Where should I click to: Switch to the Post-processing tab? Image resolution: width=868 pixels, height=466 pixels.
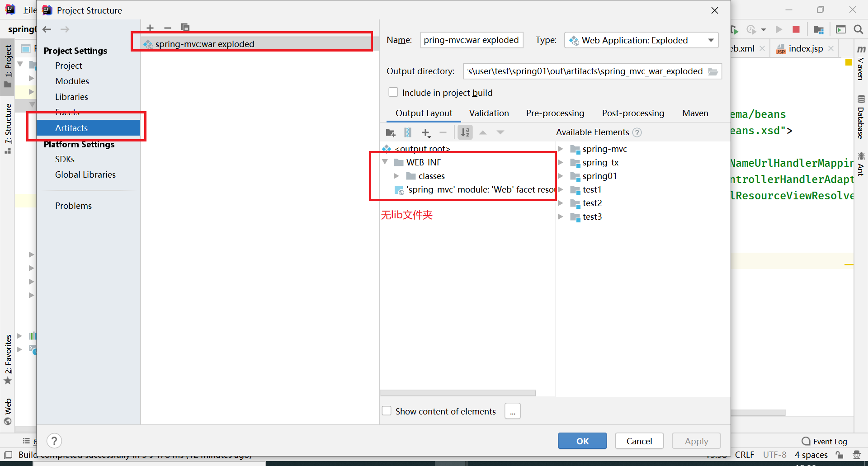pyautogui.click(x=633, y=113)
